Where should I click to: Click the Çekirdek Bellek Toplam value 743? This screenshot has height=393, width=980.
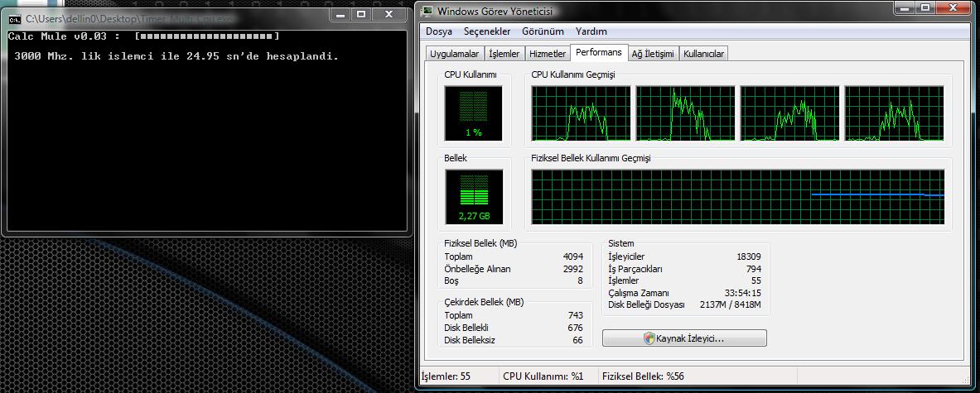576,315
